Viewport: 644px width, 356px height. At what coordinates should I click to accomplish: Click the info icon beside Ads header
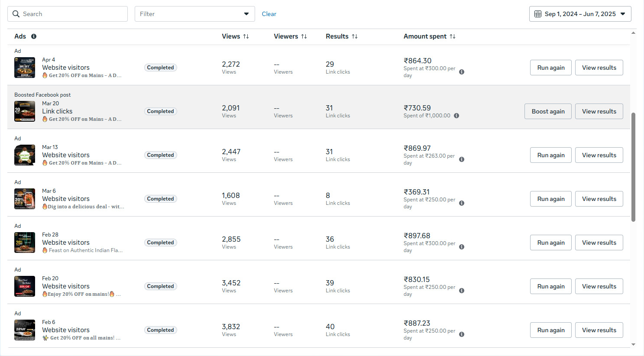[34, 36]
